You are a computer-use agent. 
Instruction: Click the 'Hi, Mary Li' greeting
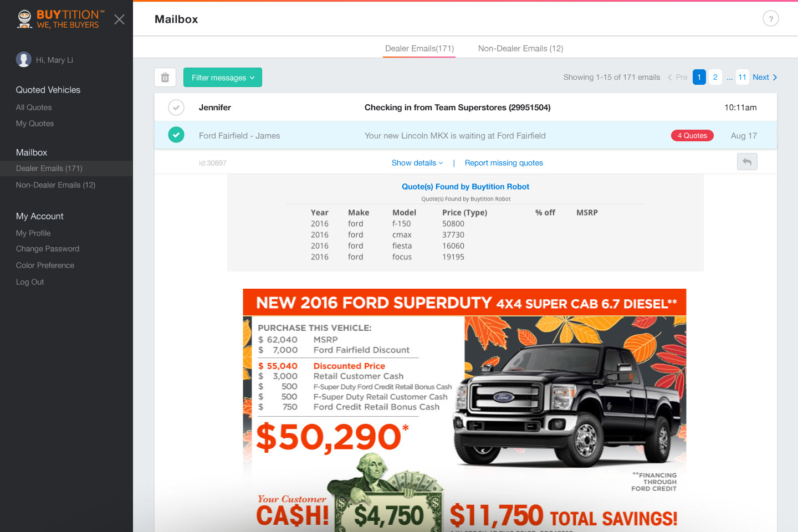click(x=54, y=60)
